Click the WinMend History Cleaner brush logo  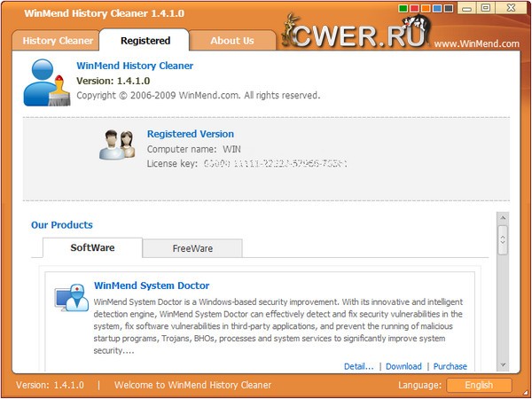click(46, 82)
